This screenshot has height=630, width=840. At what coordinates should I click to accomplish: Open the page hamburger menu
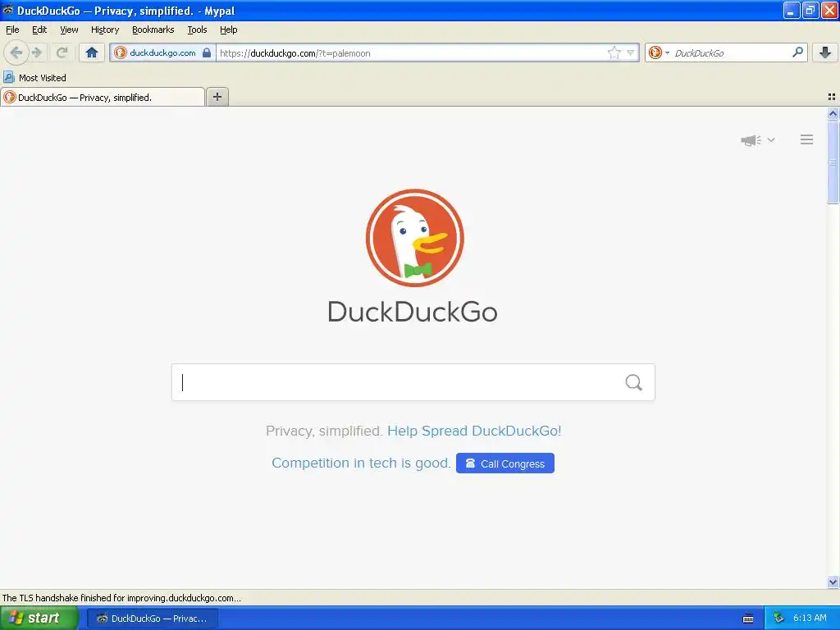point(807,139)
